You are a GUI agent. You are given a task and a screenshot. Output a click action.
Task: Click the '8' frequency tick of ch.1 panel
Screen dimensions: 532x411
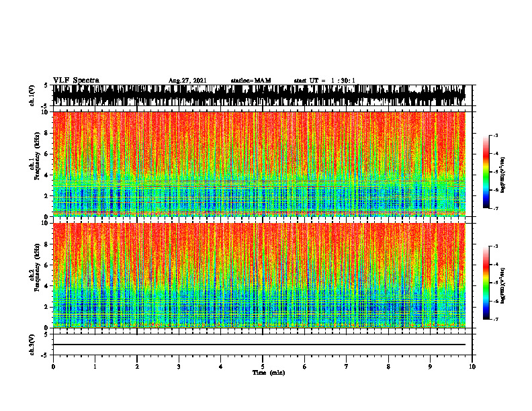[47, 133]
